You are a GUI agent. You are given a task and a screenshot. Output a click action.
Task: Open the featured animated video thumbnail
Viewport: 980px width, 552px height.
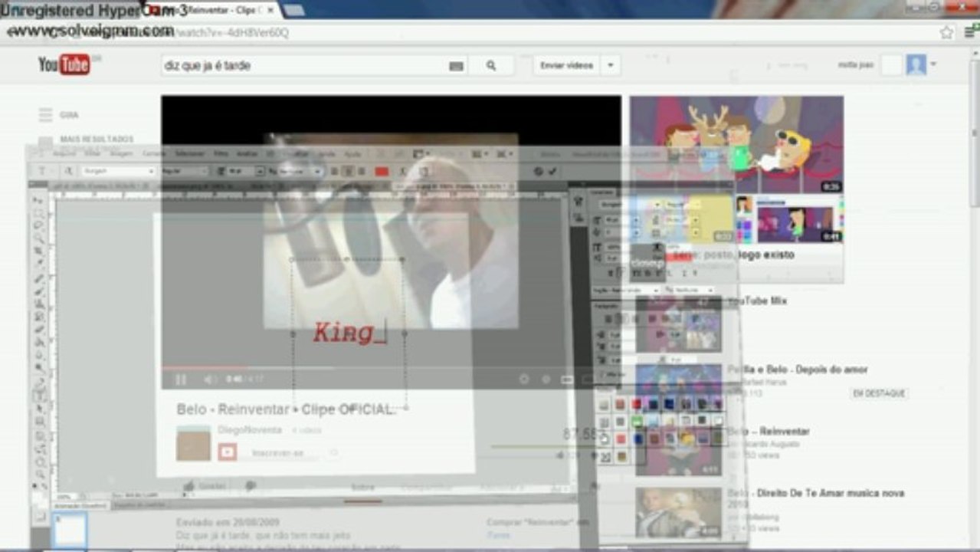(736, 144)
